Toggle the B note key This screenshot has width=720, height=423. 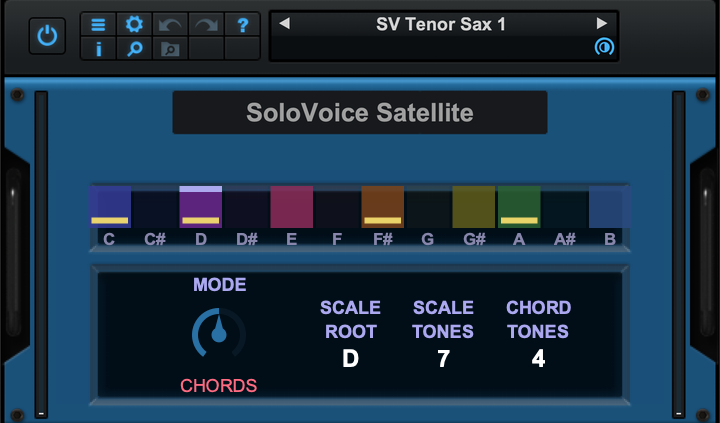610,207
